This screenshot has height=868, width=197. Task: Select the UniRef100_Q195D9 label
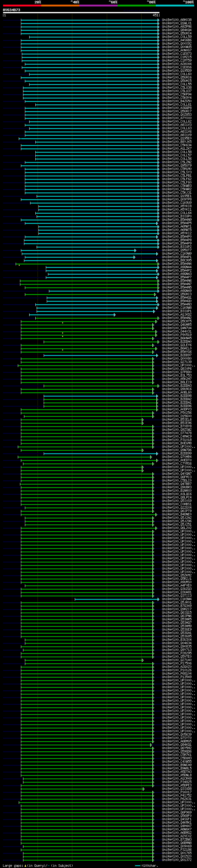[176, 71]
